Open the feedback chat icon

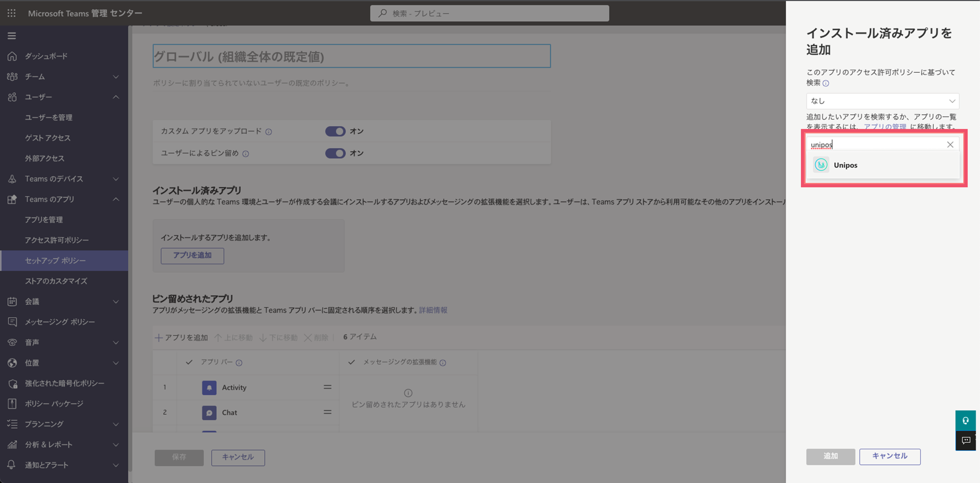click(x=965, y=441)
